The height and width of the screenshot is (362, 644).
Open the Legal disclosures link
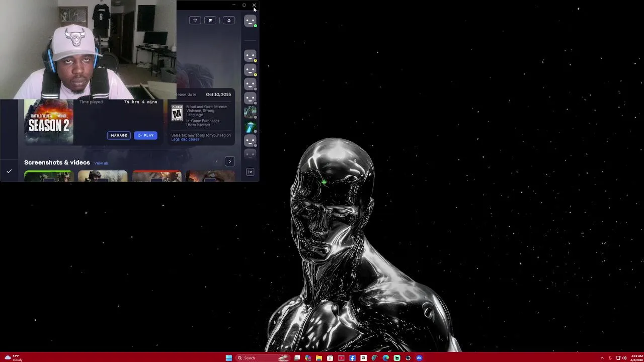185,139
